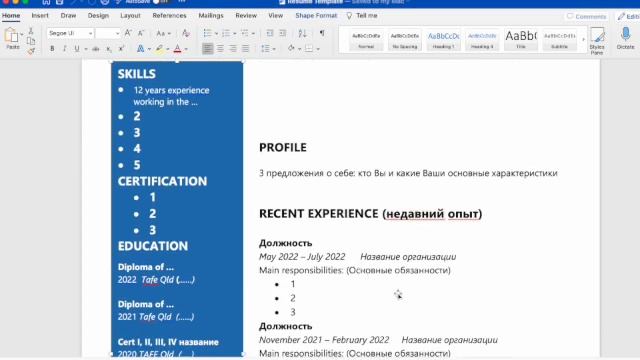Open the View tab
Viewport: 640px width, 360px height.
coord(276,16)
